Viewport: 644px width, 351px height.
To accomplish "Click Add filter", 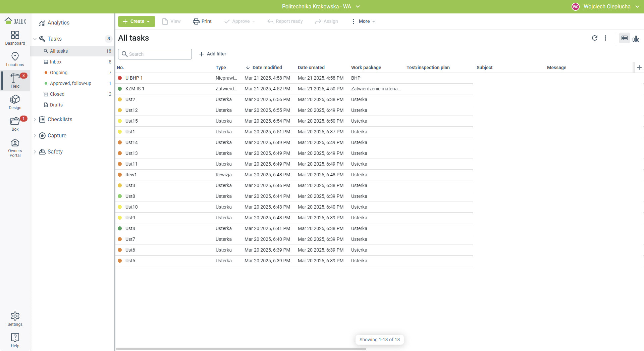I will click(x=213, y=54).
